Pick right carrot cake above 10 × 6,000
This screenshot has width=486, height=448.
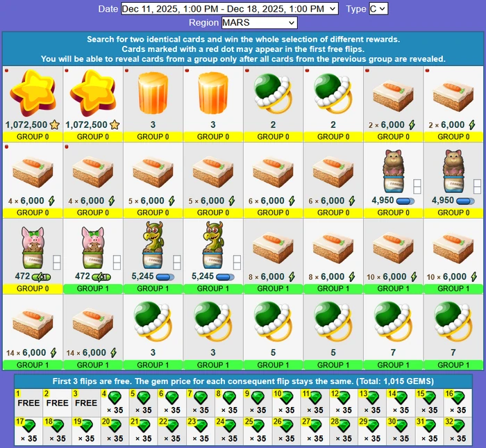point(453,248)
